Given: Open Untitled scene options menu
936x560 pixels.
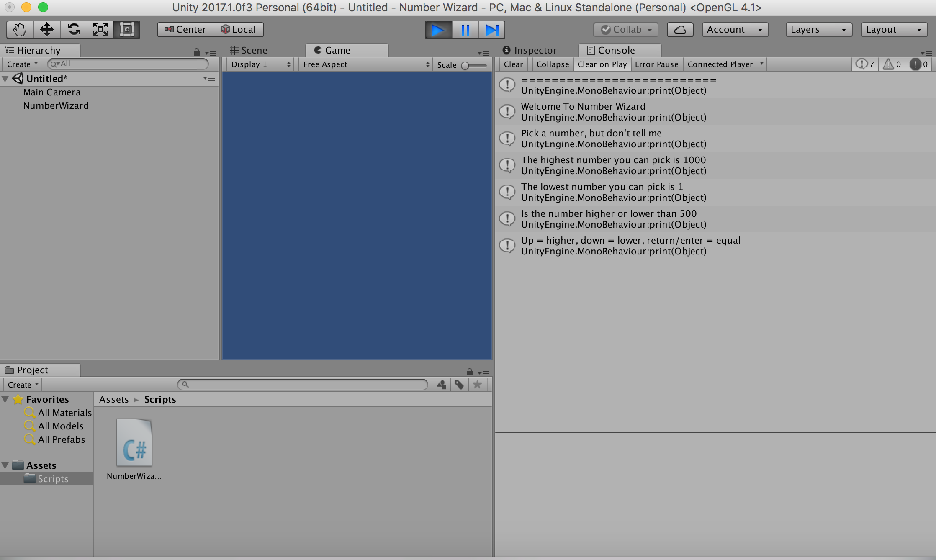Looking at the screenshot, I should pyautogui.click(x=209, y=79).
